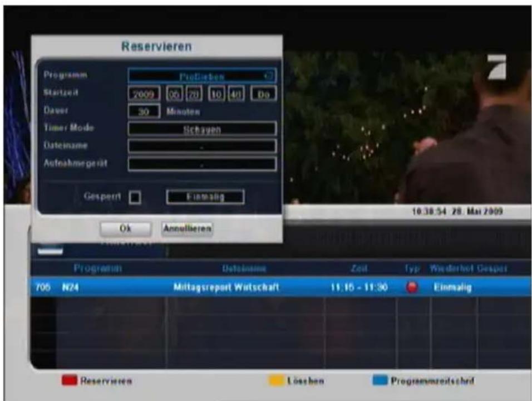This screenshot has height=401, width=532.
Task: Click the red record type icon in N24 row
Action: point(412,287)
